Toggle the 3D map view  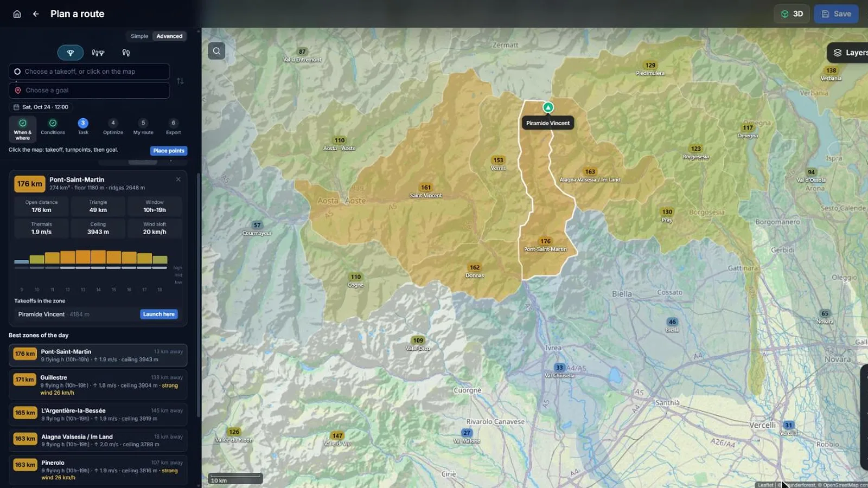pyautogui.click(x=792, y=14)
